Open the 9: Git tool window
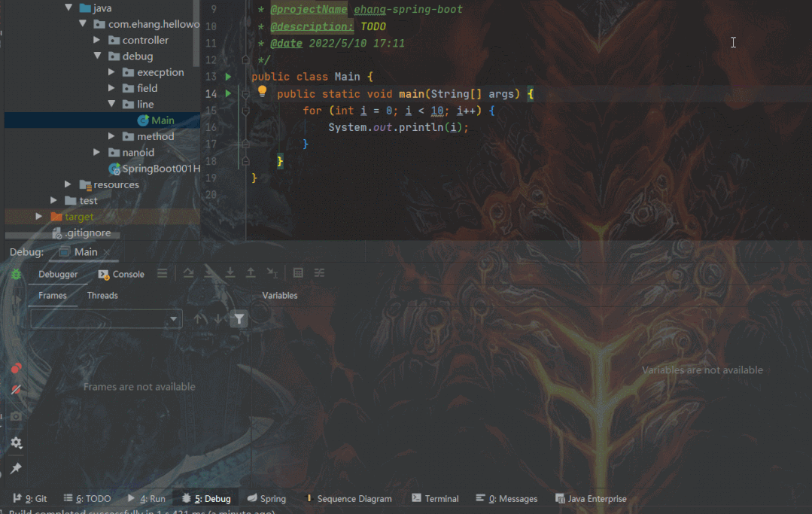 [30, 498]
